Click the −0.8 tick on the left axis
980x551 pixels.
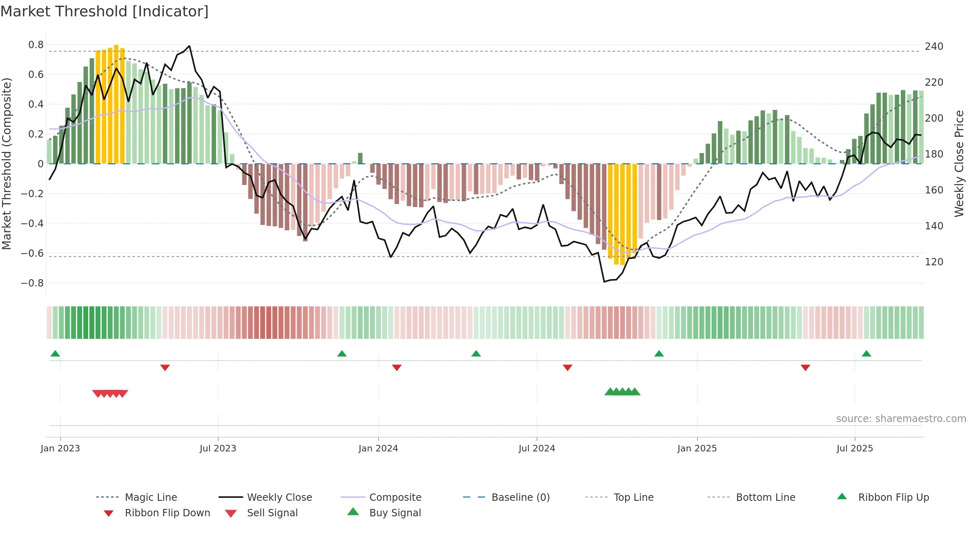pyautogui.click(x=32, y=283)
